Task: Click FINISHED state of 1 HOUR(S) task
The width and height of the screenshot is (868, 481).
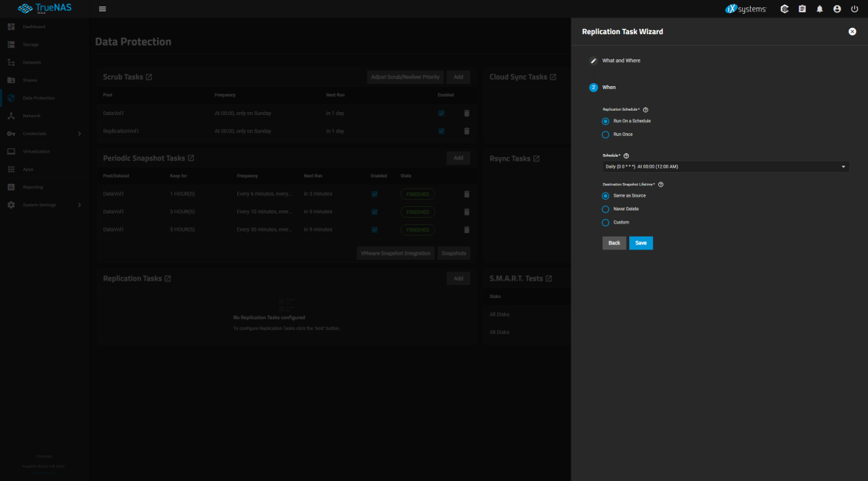Action: (x=417, y=194)
